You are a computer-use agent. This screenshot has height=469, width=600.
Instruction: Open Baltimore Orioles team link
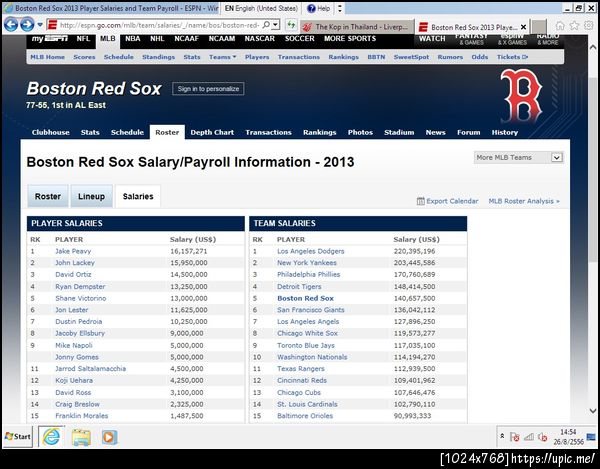305,416
